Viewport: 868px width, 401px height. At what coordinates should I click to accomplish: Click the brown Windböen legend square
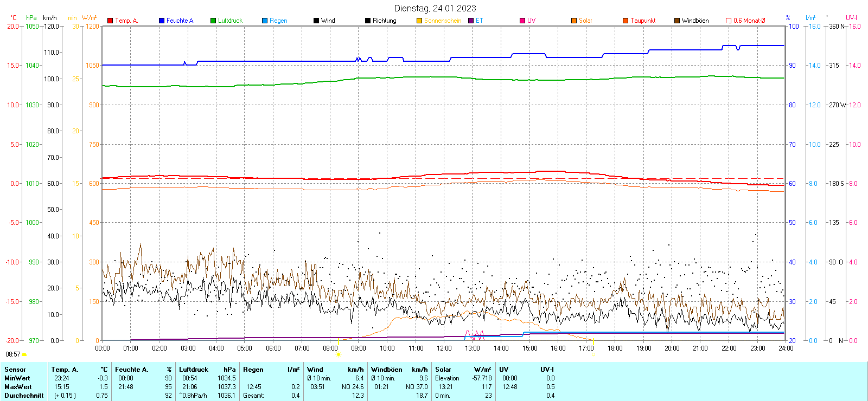click(677, 21)
